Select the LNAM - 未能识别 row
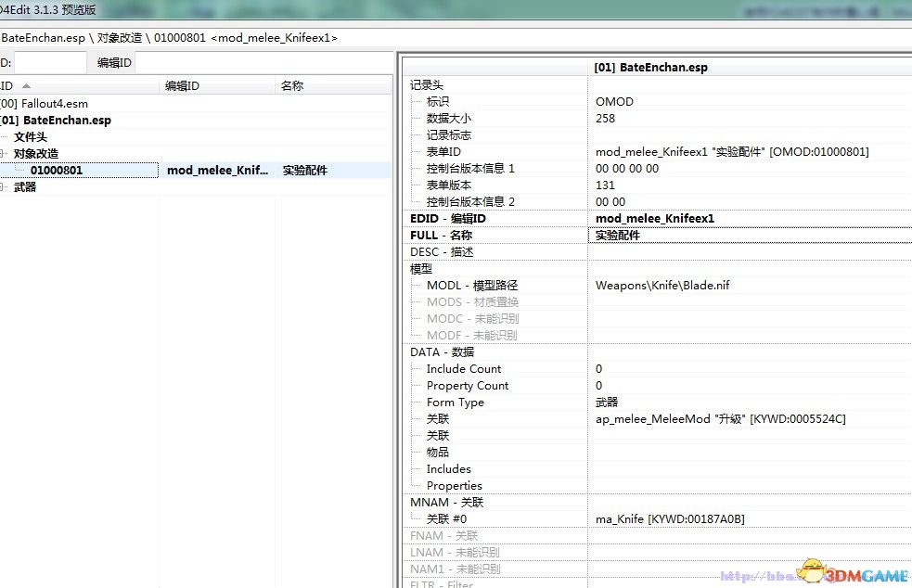 click(x=455, y=553)
